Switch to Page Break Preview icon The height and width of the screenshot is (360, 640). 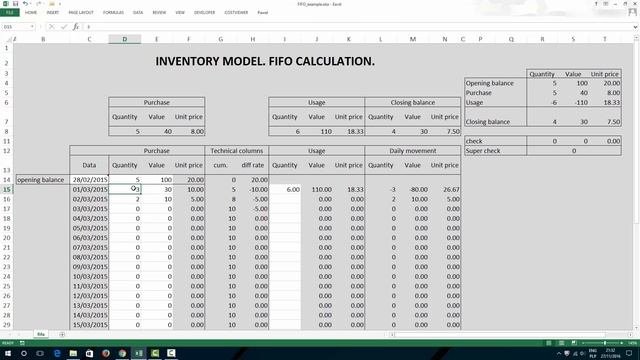tap(574, 343)
